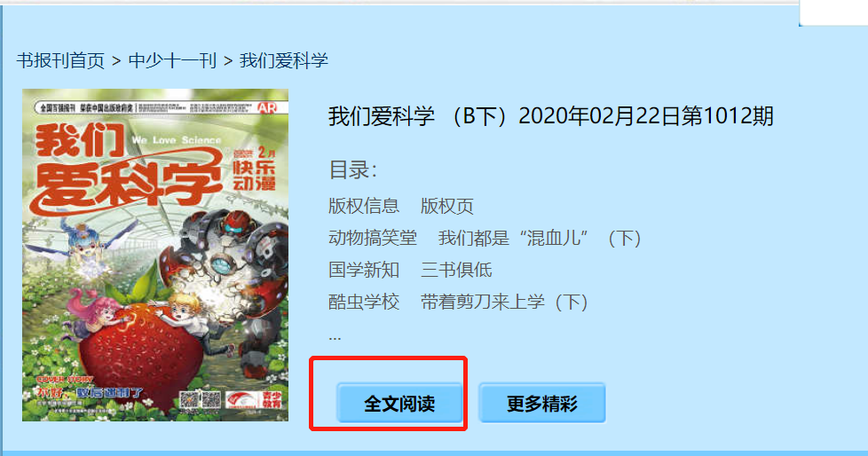Click the AR badge on the cover
Viewport: 868px width, 456px height.
267,108
